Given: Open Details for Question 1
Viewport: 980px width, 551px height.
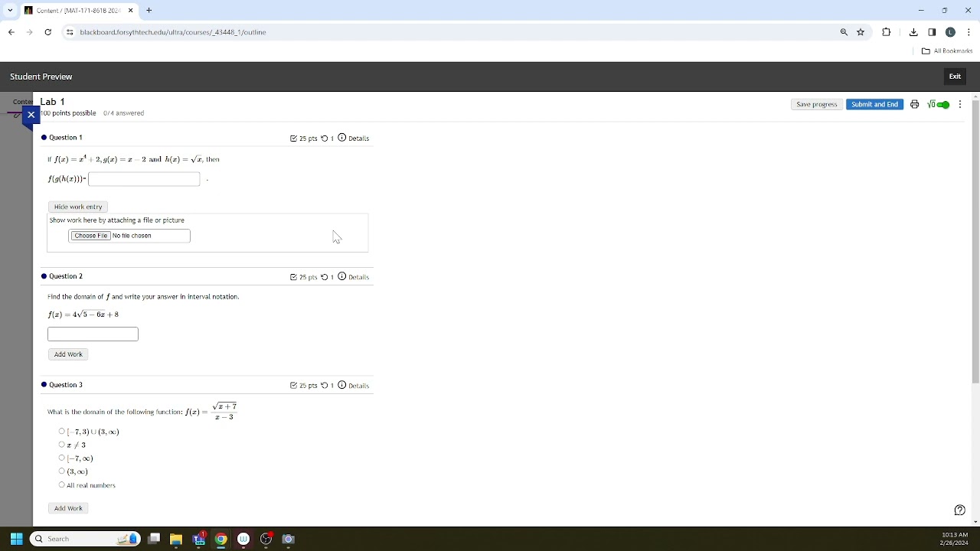Looking at the screenshot, I should [x=358, y=139].
